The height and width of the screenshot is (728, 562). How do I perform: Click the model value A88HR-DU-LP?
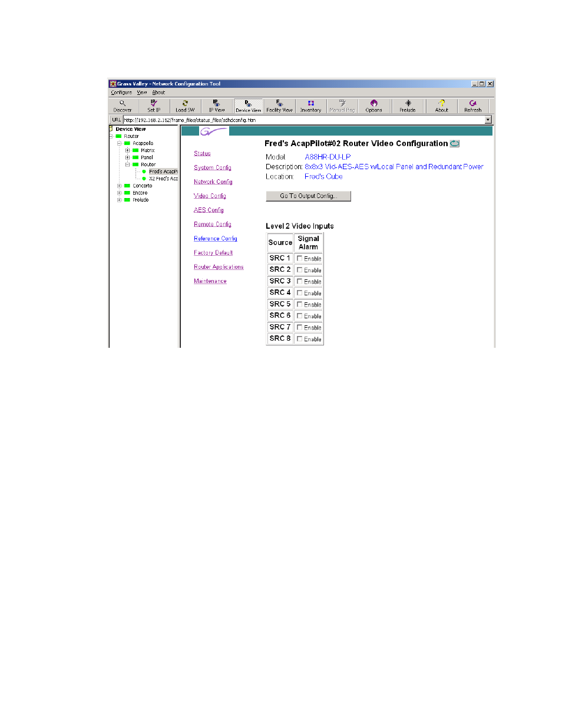click(x=328, y=157)
